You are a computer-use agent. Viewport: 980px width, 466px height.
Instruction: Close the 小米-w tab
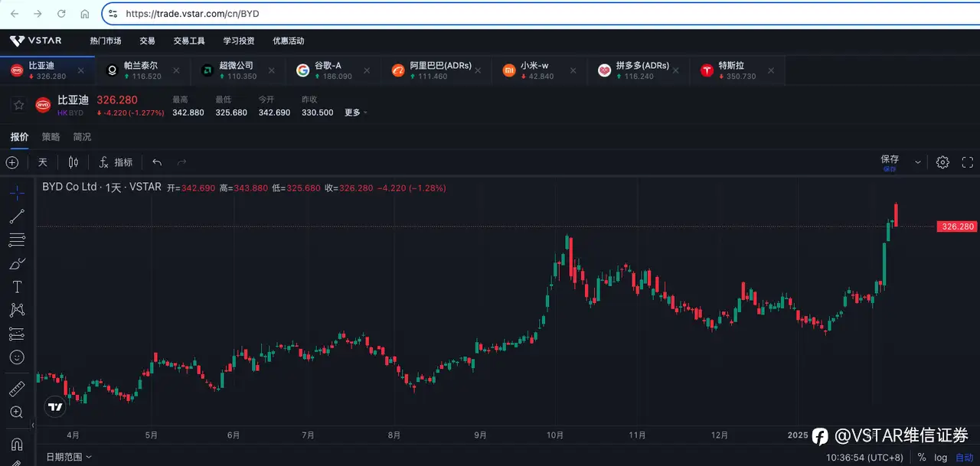pos(573,70)
